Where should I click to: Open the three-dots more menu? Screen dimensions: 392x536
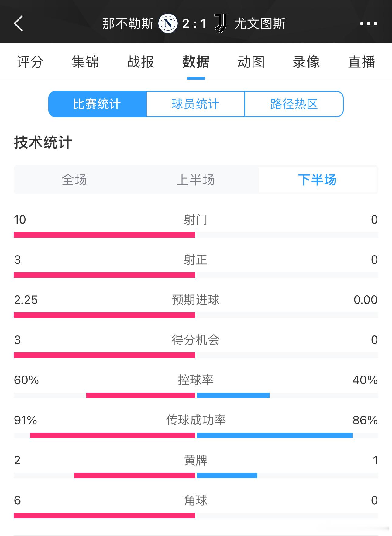coord(368,23)
